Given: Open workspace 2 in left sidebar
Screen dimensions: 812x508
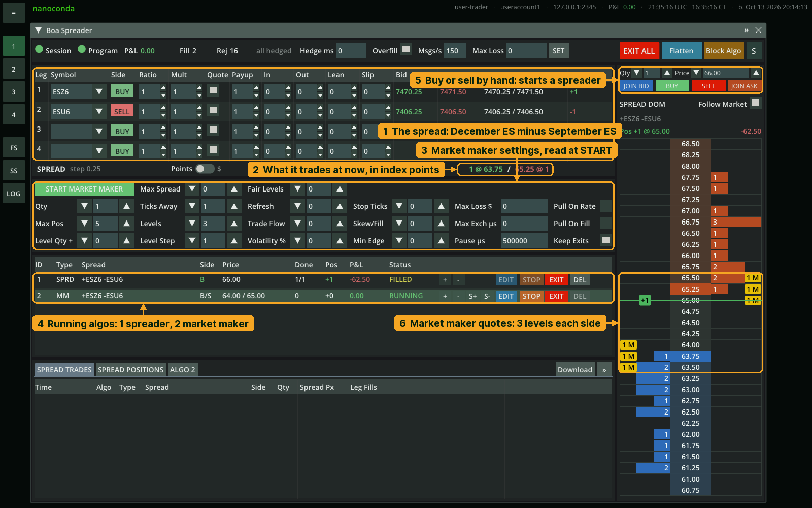Looking at the screenshot, I should 14,69.
